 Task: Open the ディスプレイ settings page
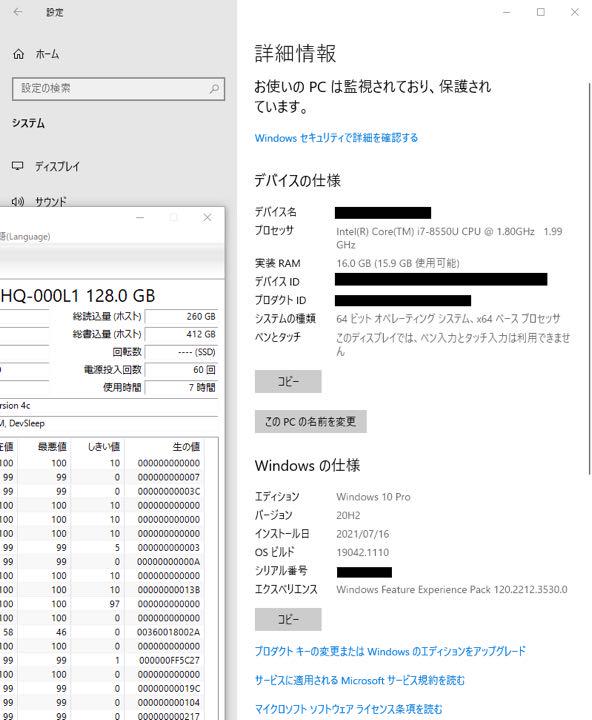[57, 166]
